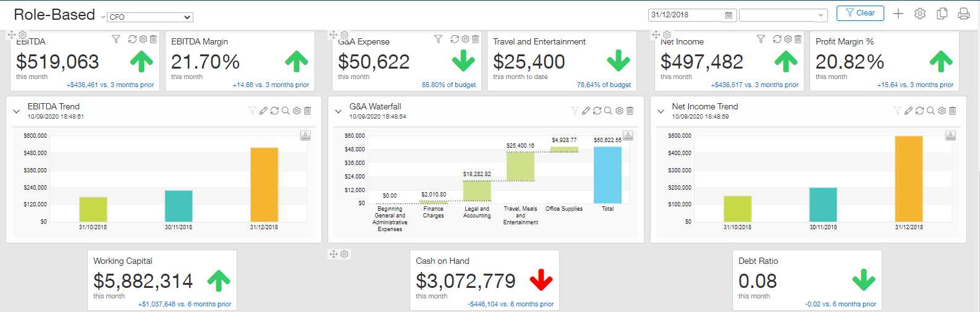Export the Net Income Trend chart
This screenshot has height=312, width=980.
pos(950,136)
